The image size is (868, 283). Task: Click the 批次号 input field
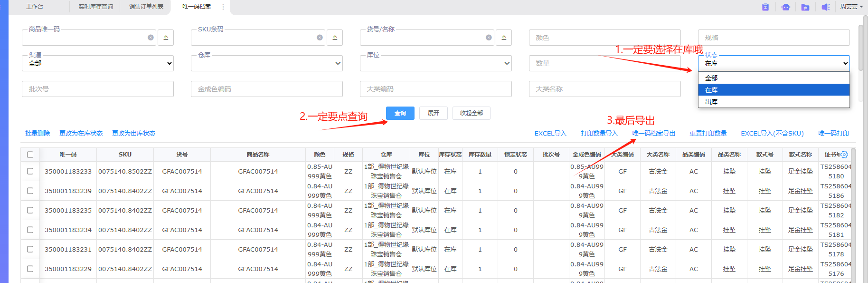click(98, 89)
